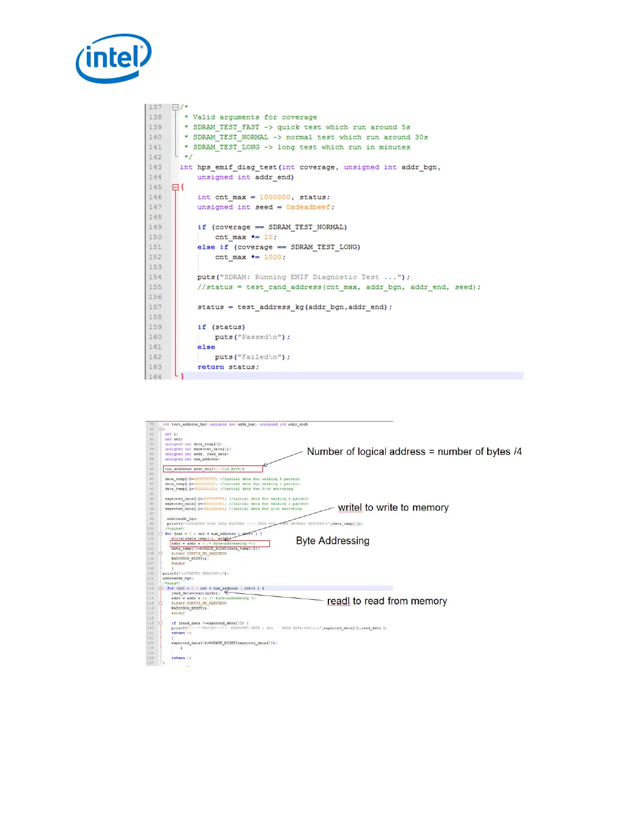This screenshot has height=834, width=644.
Task: Click 'if (status)' on line 159
Action: 221,327
